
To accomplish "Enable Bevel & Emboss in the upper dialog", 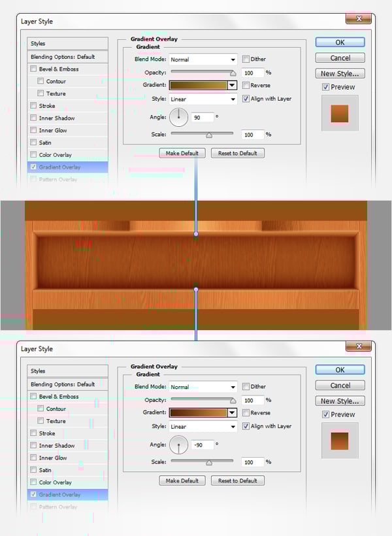I will pos(33,69).
